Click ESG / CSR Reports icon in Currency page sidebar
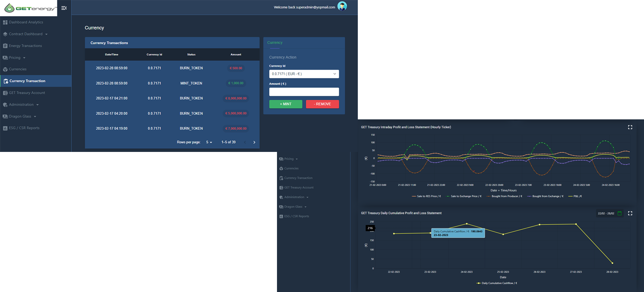 [x=5, y=128]
